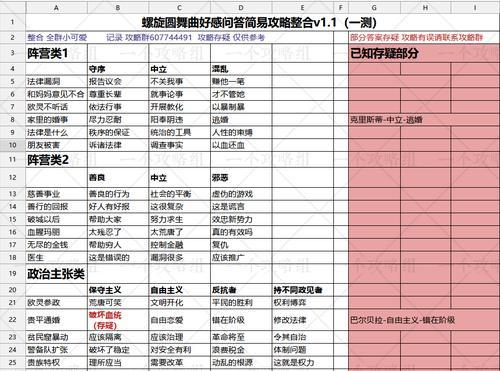The height and width of the screenshot is (371, 500).
Task: Select the cell 尊重长辈
Action: tap(118, 94)
